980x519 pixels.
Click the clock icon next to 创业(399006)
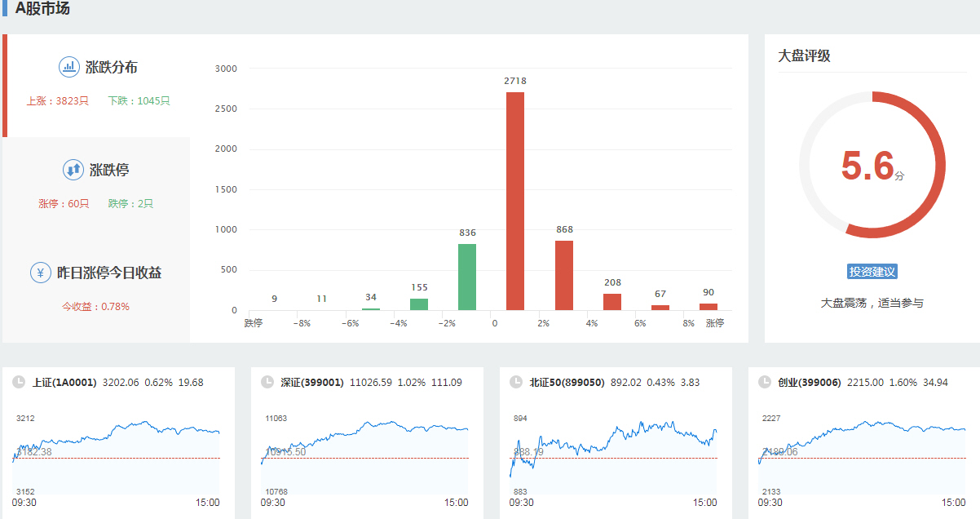(x=764, y=382)
